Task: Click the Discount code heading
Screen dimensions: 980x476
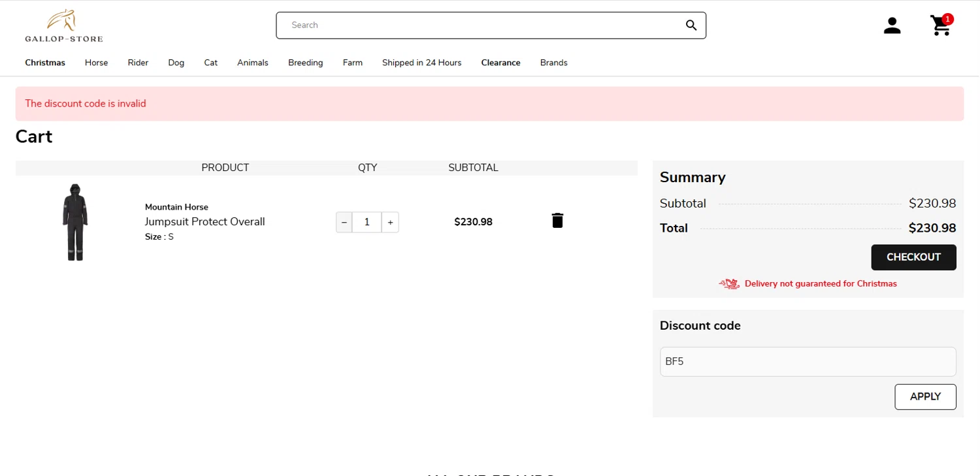Action: (700, 326)
